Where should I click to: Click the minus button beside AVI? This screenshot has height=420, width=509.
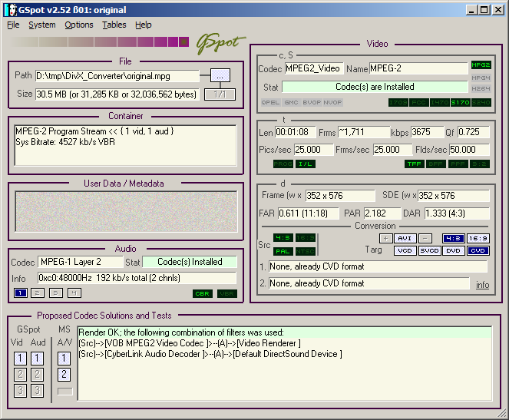425,239
